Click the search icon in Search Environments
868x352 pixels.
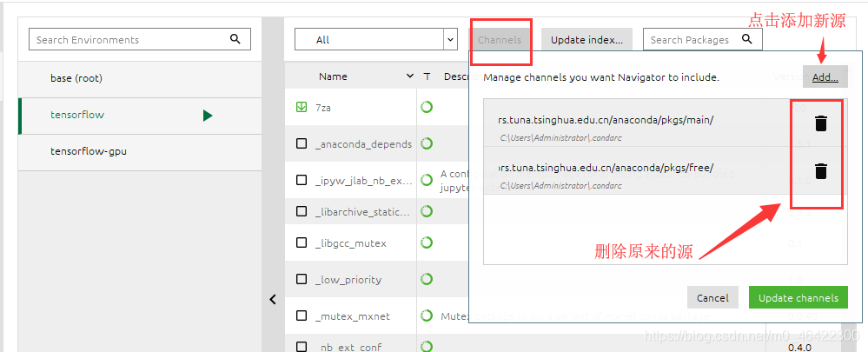(x=235, y=39)
